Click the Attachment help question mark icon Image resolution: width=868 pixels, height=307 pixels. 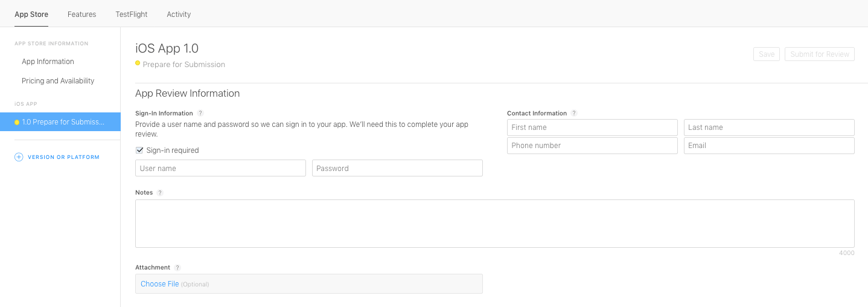coord(177,268)
